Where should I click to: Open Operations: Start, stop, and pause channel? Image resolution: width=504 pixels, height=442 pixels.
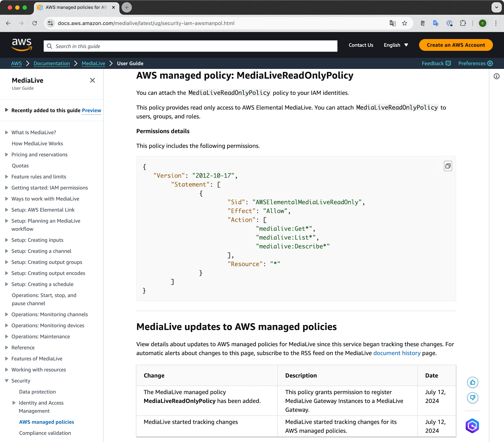click(x=44, y=299)
